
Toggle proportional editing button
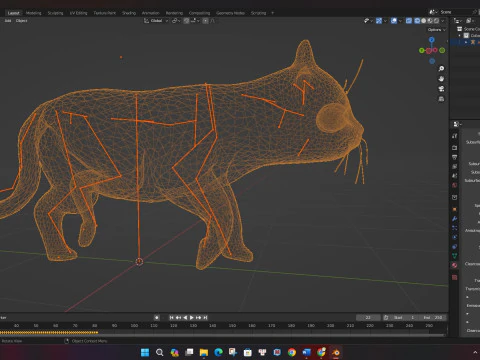[205, 21]
